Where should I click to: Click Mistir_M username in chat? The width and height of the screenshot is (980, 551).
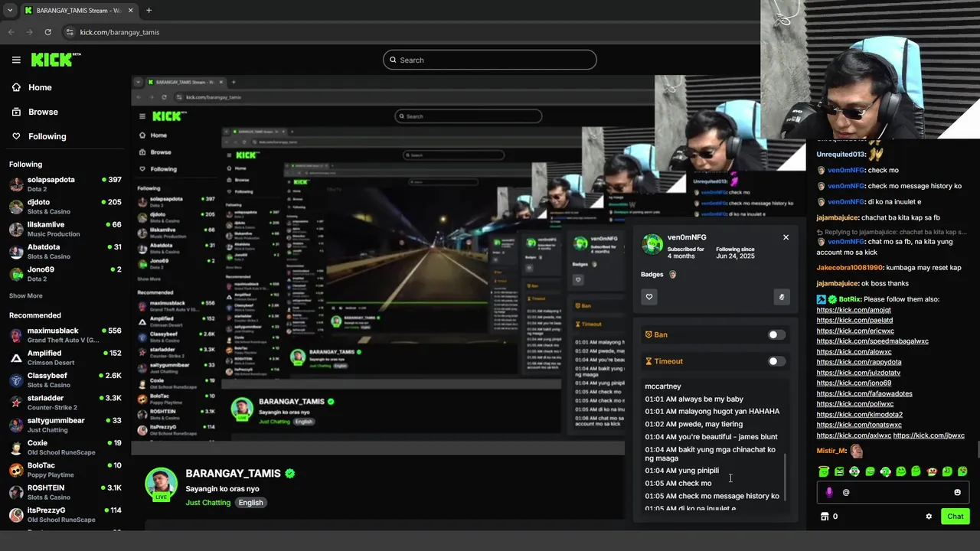coord(831,451)
